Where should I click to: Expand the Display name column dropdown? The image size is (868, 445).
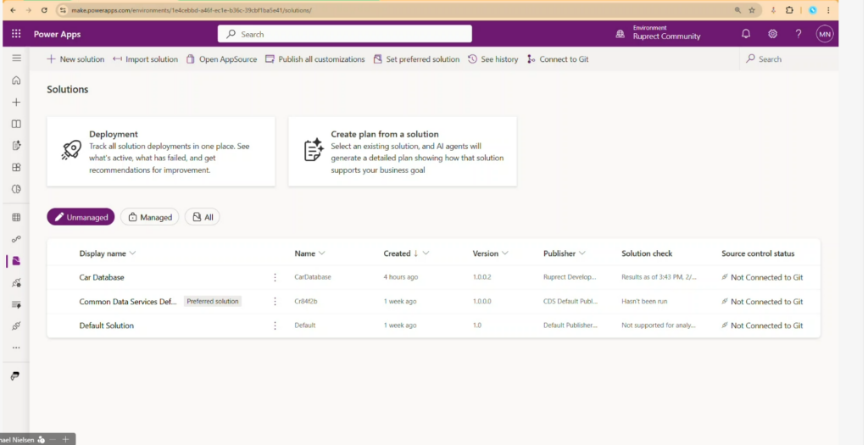[x=132, y=253]
